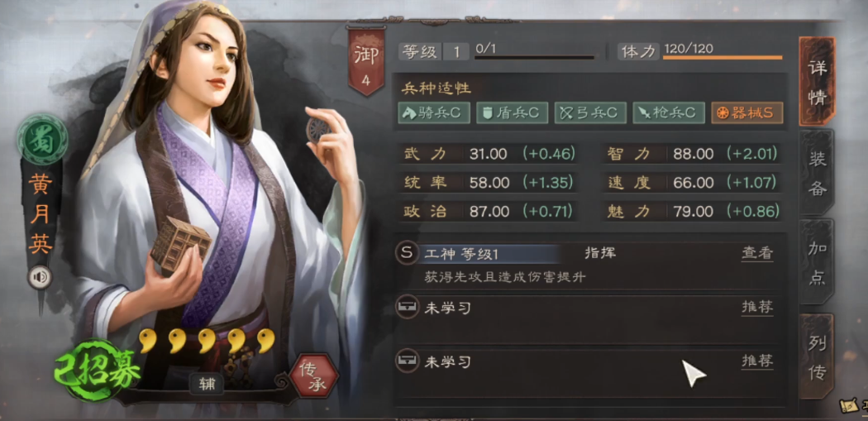This screenshot has height=421, width=868.
Task: Open the 加点 attribute points tab
Action: [x=817, y=262]
